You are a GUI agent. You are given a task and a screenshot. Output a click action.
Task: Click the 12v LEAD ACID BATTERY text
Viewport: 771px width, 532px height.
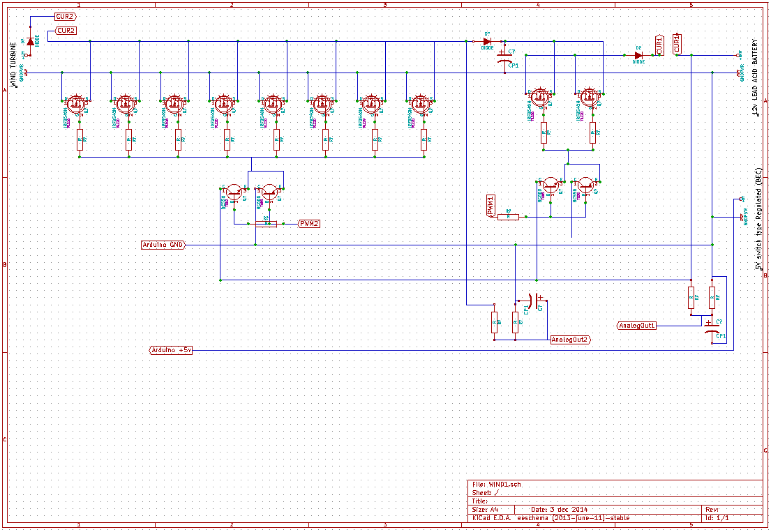click(x=755, y=77)
